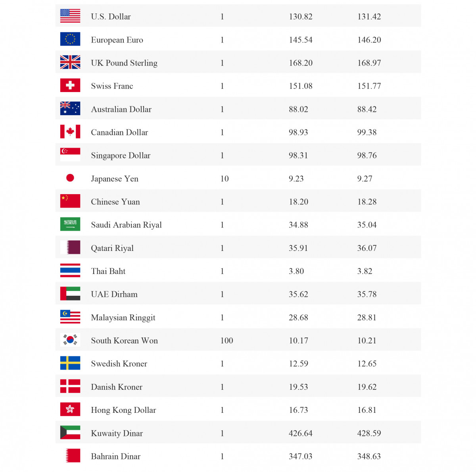
Task: Click the Hong Kong flag icon
Action: 70,409
